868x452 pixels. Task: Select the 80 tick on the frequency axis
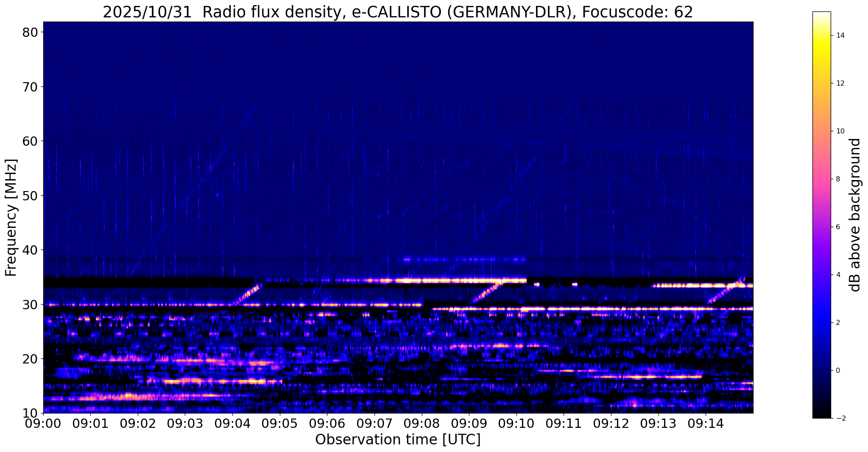point(31,32)
